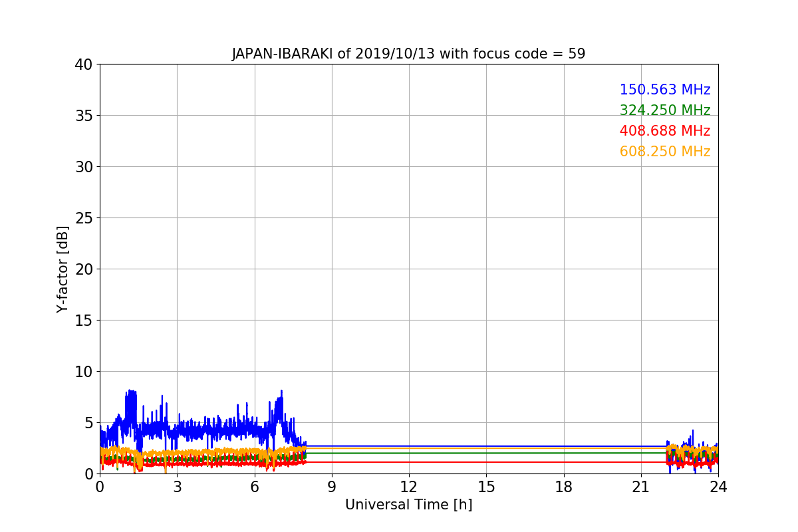Image resolution: width=798 pixels, height=532 pixels.
Task: Click x-axis tick label 6
Action: coord(254,486)
